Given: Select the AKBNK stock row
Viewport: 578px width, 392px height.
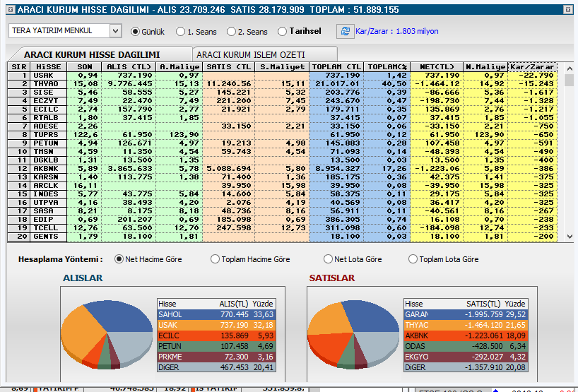Looking at the screenshot, I should coord(282,169).
